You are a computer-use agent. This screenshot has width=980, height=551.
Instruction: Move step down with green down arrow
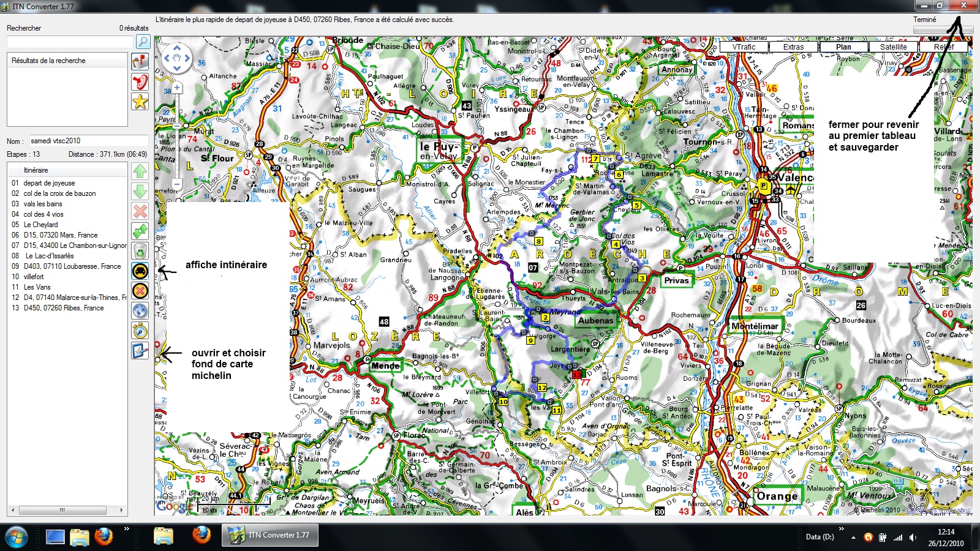tap(140, 192)
